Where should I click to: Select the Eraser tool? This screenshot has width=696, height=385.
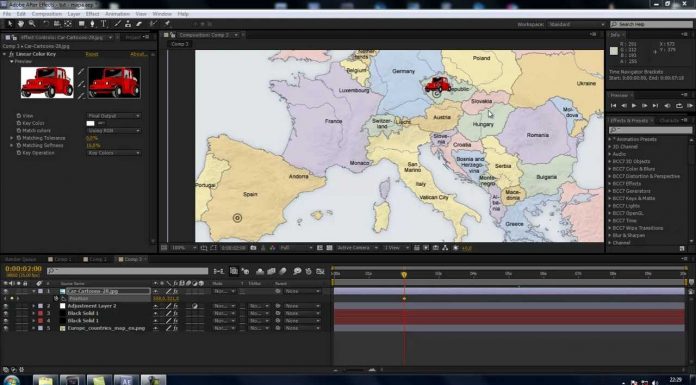pyautogui.click(x=139, y=24)
